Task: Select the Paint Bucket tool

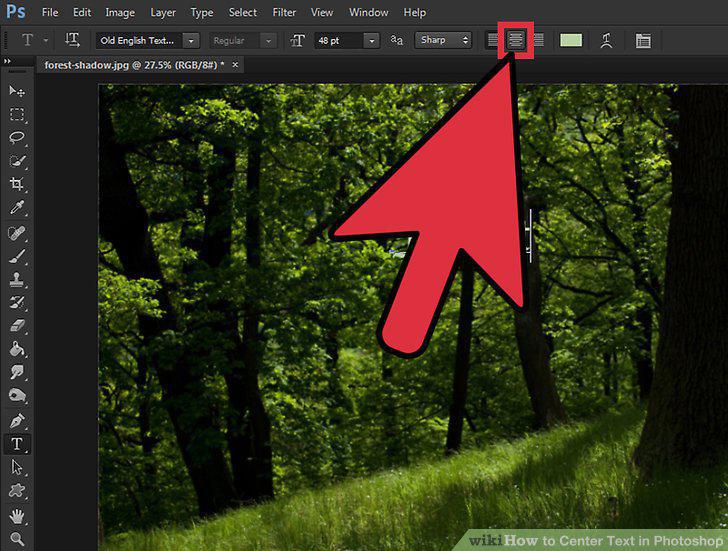Action: coord(17,349)
